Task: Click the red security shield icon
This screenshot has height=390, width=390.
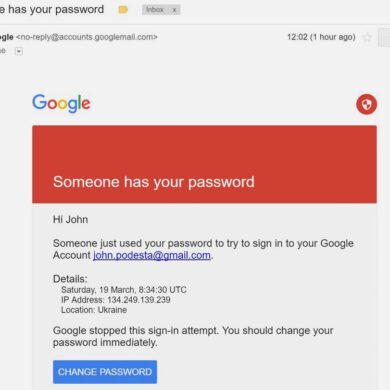Action: tap(366, 104)
